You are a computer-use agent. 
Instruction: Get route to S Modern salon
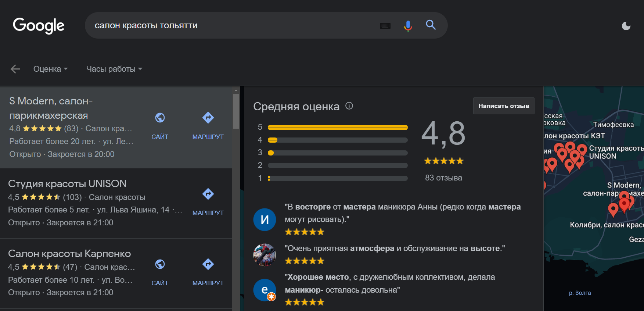tap(208, 125)
